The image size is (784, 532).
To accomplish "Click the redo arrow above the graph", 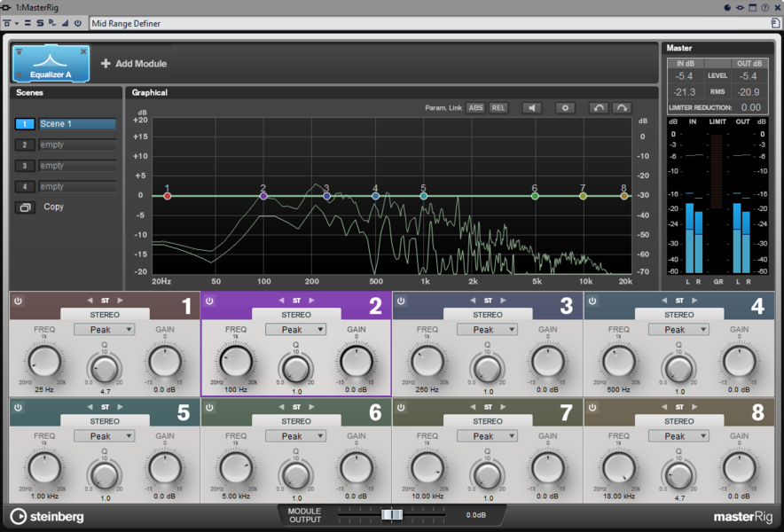I will click(x=622, y=108).
